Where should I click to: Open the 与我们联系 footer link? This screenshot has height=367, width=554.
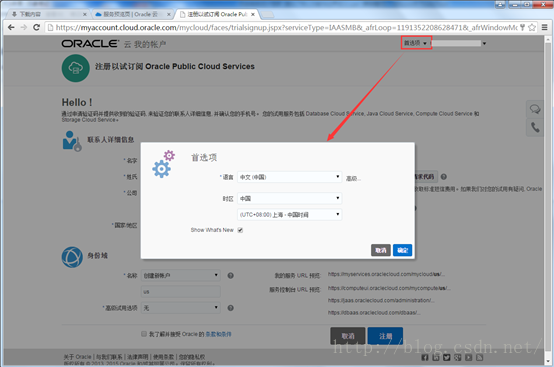tap(110, 357)
